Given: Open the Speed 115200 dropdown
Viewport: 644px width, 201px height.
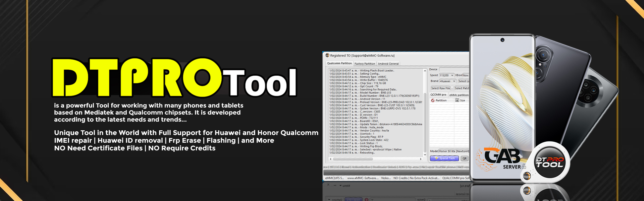Looking at the screenshot, I should coord(452,75).
